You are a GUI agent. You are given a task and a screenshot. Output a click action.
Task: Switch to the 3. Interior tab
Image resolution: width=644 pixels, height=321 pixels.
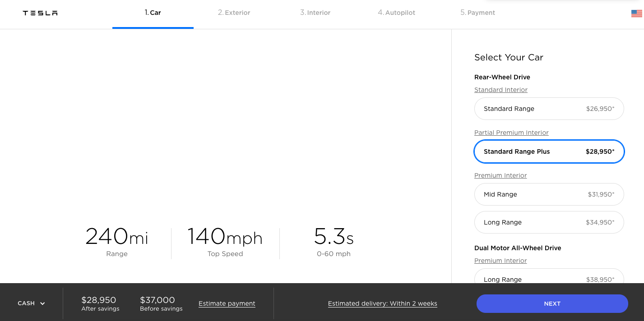pyautogui.click(x=315, y=13)
